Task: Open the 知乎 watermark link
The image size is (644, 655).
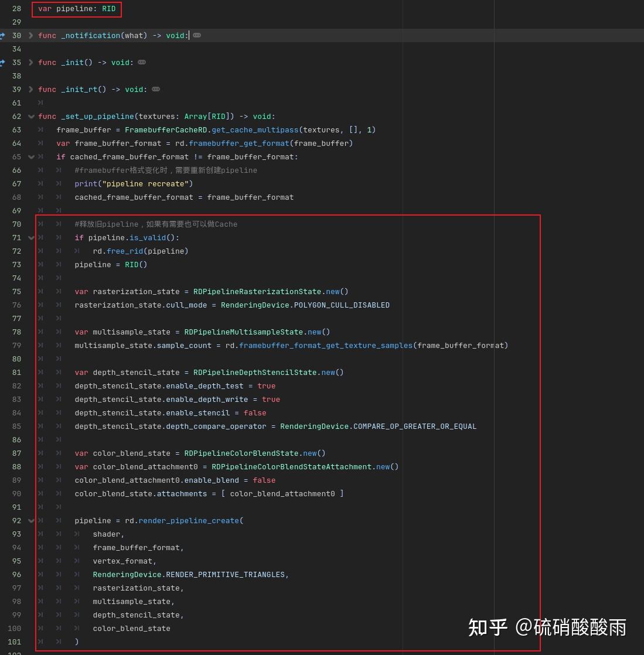Action: (488, 627)
